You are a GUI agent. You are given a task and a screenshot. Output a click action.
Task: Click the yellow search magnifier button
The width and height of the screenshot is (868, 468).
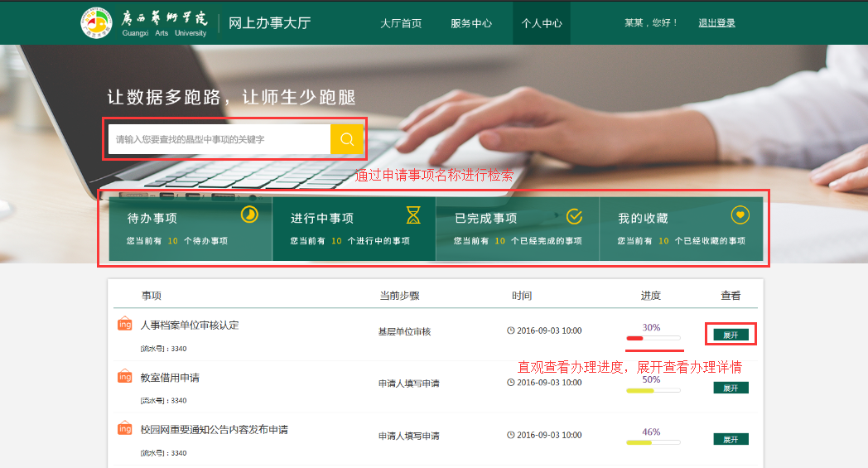point(347,139)
